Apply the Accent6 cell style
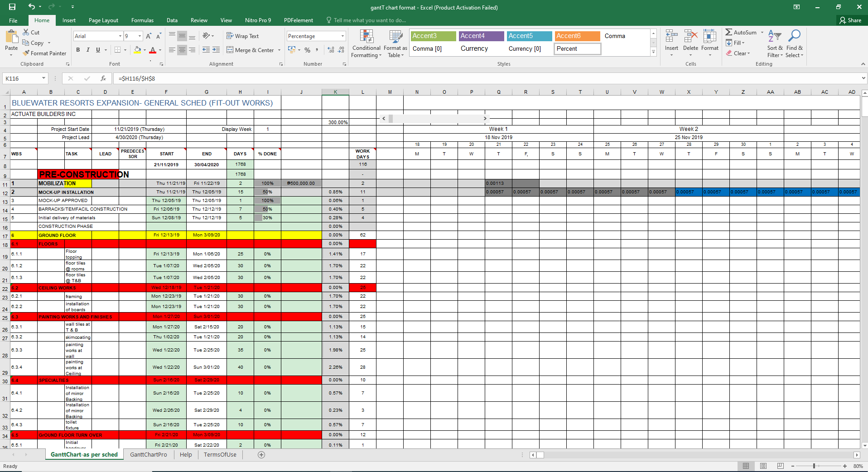This screenshot has height=472, width=868. pos(577,36)
